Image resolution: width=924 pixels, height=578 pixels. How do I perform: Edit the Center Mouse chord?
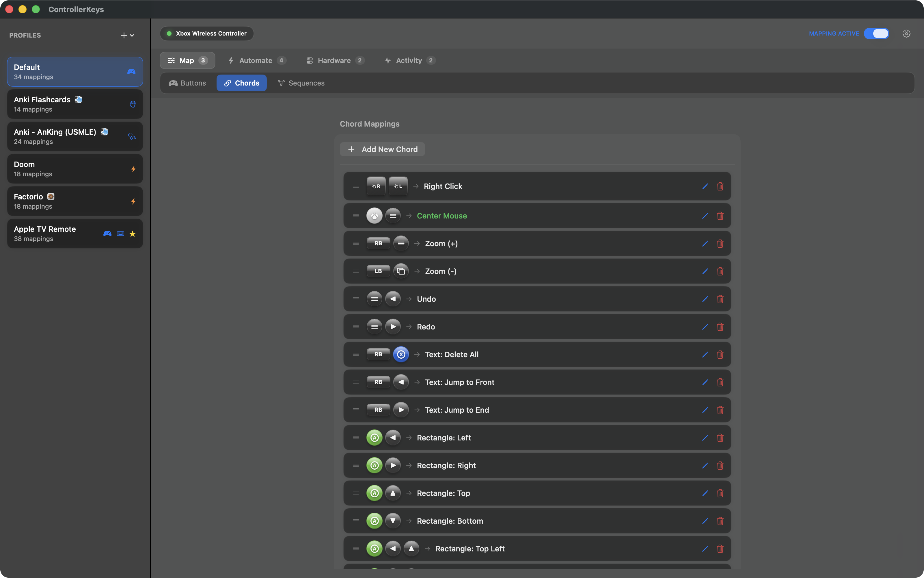705,216
